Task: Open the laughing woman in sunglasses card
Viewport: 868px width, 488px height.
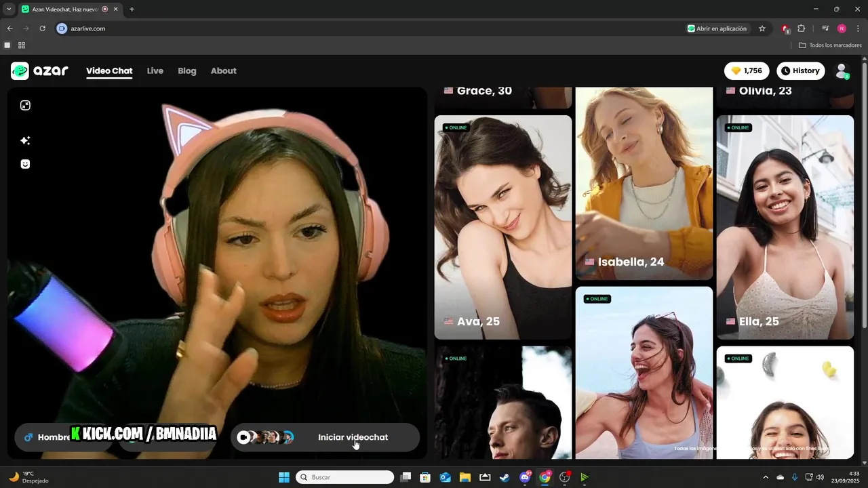Action: [644, 373]
